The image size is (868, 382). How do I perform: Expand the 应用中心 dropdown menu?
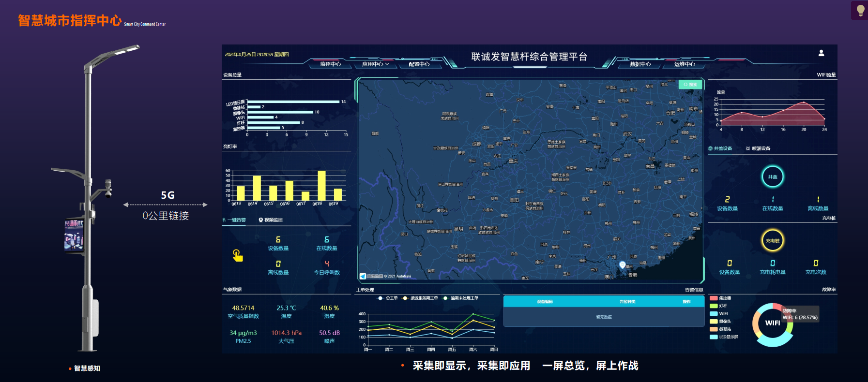[375, 64]
